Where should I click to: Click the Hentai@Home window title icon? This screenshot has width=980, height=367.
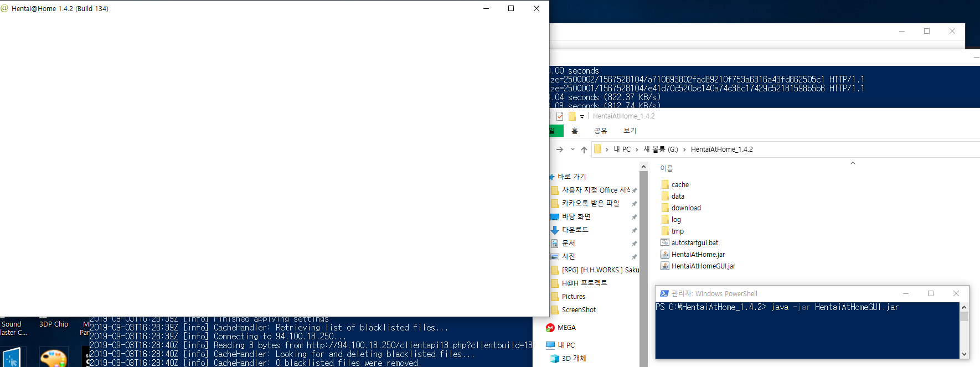pos(5,8)
